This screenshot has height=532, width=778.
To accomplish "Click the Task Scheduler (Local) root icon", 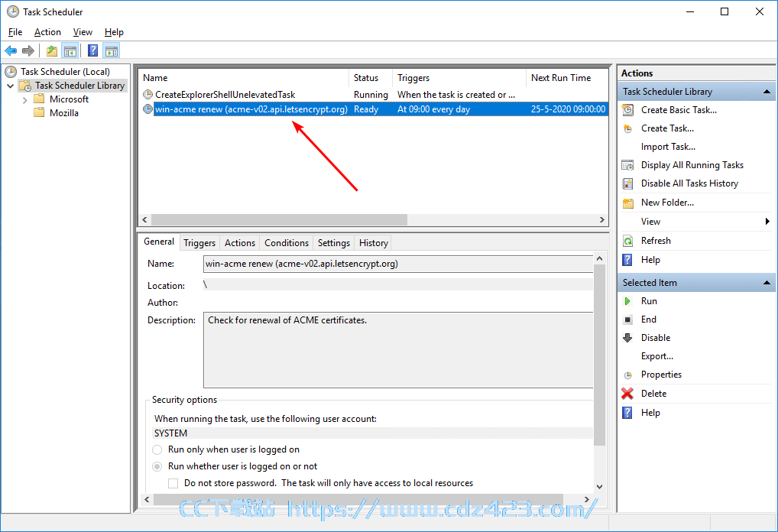I will coord(11,71).
